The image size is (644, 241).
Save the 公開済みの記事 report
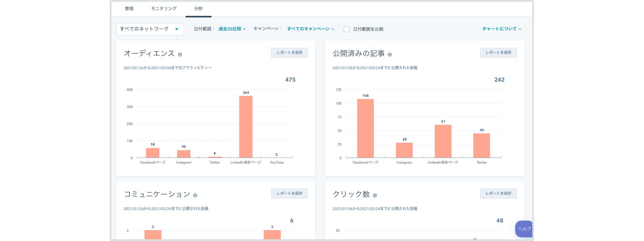pos(498,53)
